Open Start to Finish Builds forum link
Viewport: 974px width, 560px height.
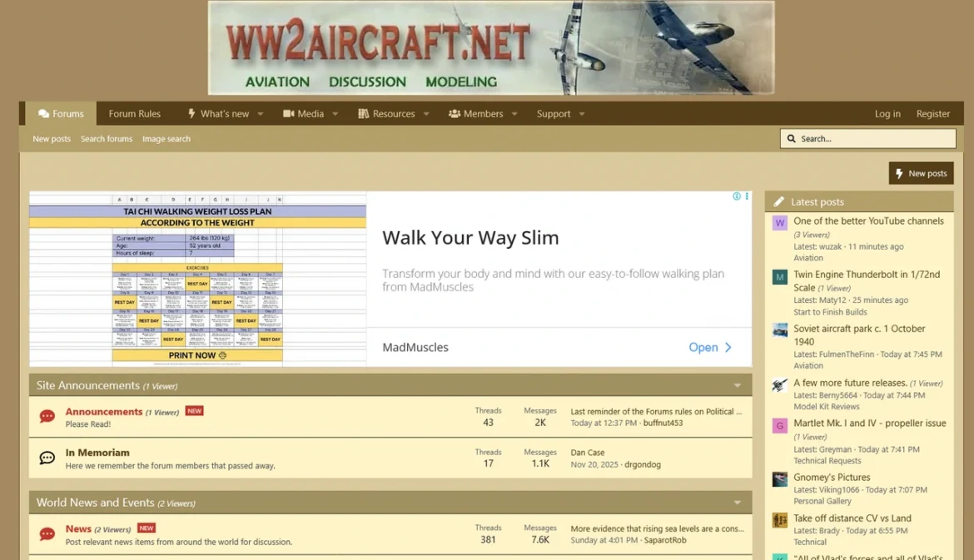(830, 312)
